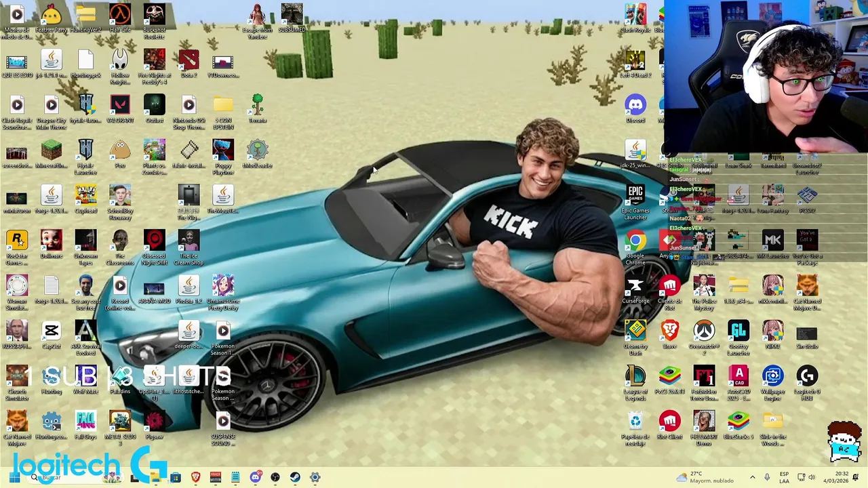Open the Pigsaw desktop shortcut
The image size is (868, 488).
(x=154, y=425)
